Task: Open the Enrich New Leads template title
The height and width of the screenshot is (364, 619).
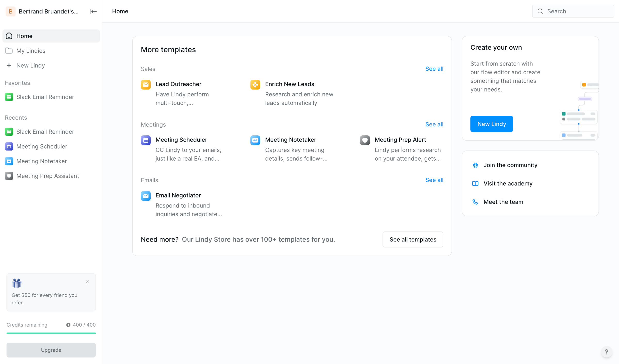Action: click(x=290, y=84)
